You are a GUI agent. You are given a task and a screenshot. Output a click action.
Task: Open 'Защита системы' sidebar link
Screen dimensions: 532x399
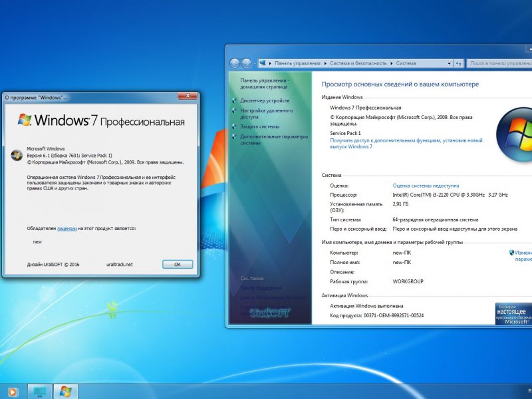pyautogui.click(x=260, y=126)
